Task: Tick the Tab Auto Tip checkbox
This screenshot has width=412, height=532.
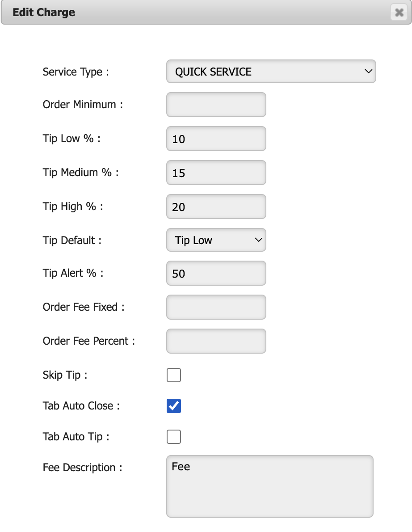Action: (174, 437)
